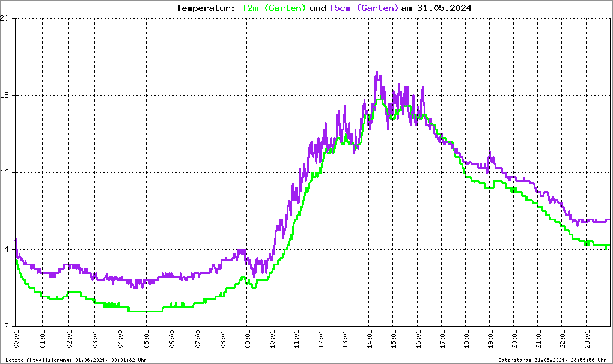Screen dimensions: 613x364
Task: Click the y-axis label 12
Action: (x=4, y=327)
